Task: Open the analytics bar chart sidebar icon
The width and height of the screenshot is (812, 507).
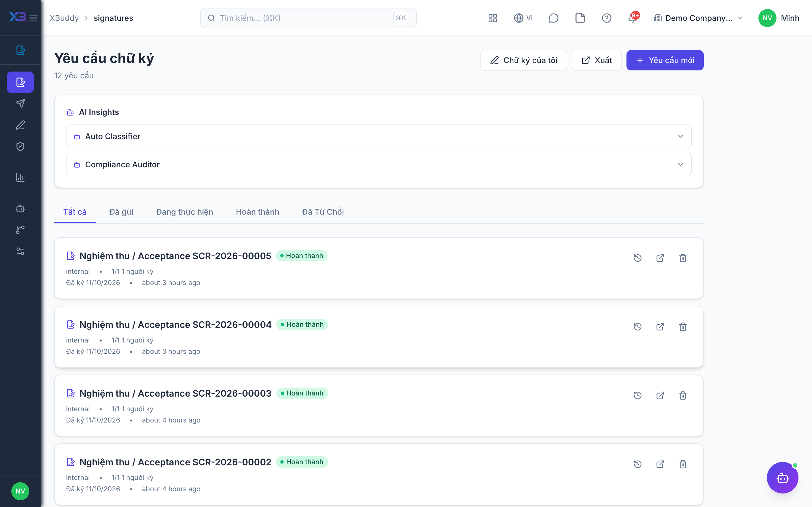Action: pyautogui.click(x=20, y=177)
